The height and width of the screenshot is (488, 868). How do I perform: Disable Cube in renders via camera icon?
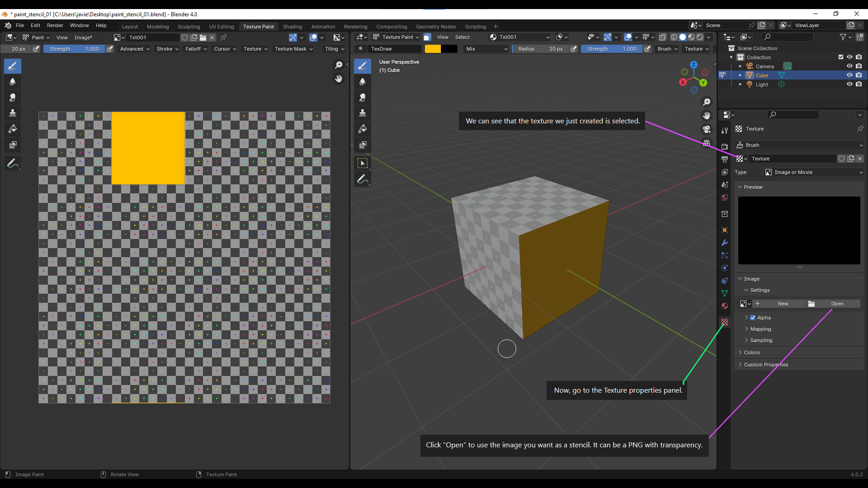[859, 75]
